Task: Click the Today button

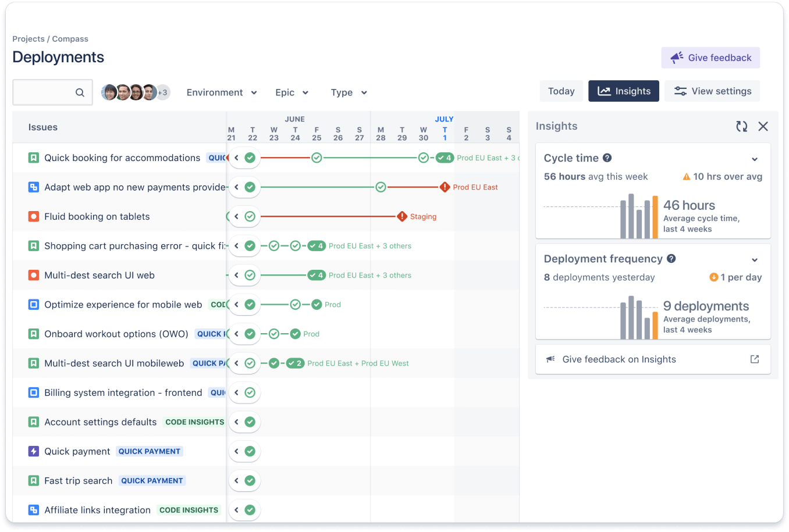Action: coord(560,91)
